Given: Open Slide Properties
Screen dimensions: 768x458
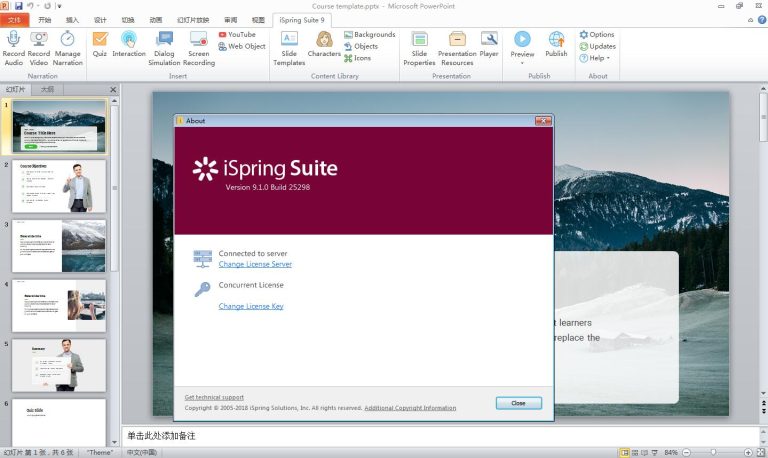Looking at the screenshot, I should pyautogui.click(x=419, y=48).
